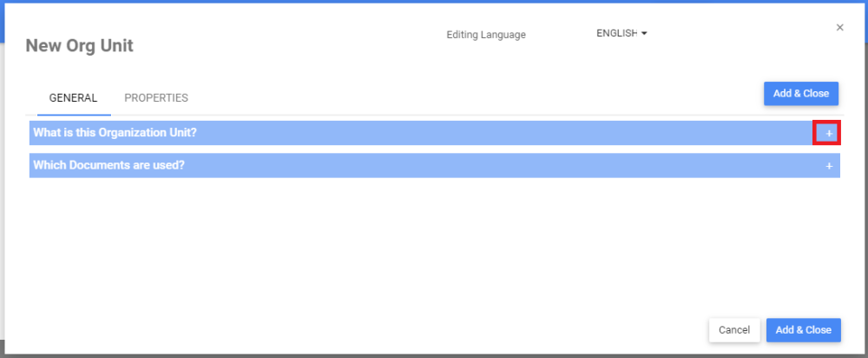Click the "New Org Unit" dialog title

(80, 46)
